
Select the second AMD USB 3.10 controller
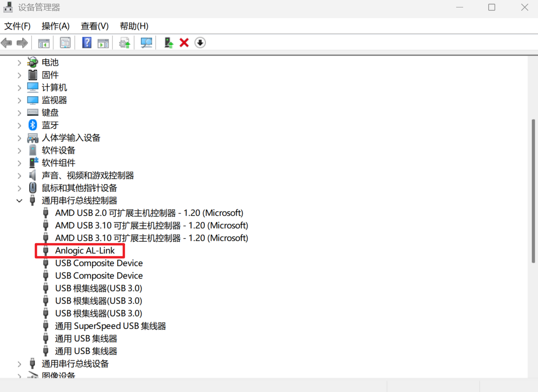[x=151, y=238]
